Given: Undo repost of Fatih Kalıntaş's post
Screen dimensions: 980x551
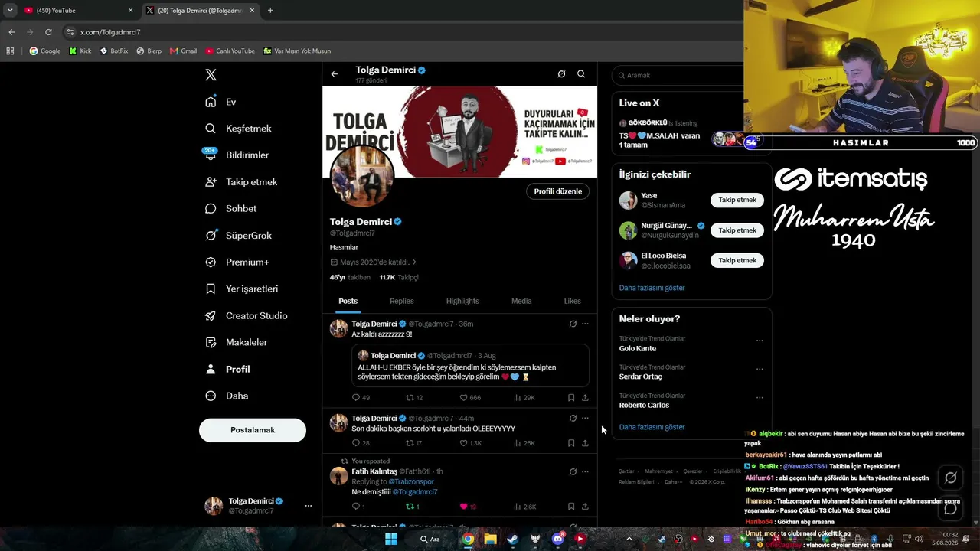Looking at the screenshot, I should 412,507.
